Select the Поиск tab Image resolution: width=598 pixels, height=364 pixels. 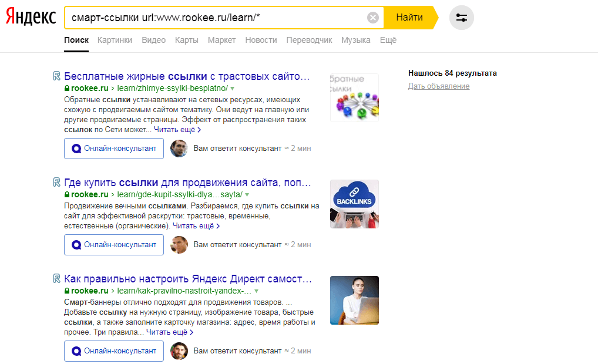pyautogui.click(x=76, y=40)
